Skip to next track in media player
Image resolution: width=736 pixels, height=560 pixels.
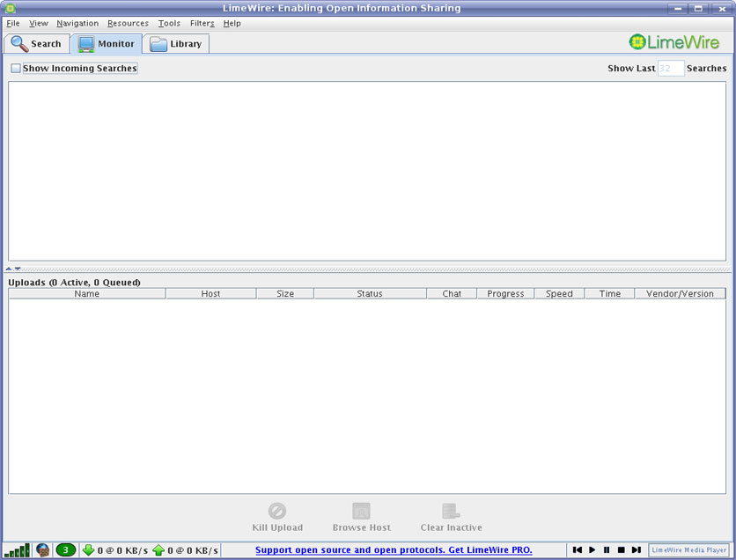636,549
